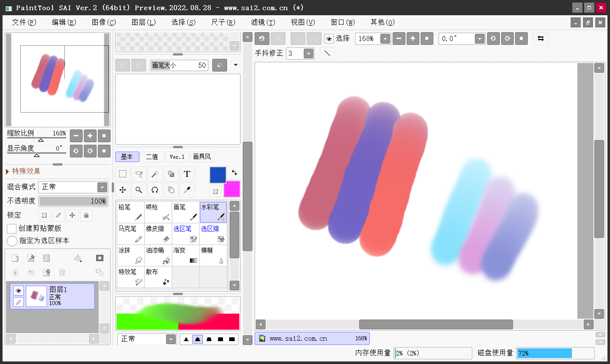Select the Rotate view tool
Screen dimensions: 610x364
point(155,190)
